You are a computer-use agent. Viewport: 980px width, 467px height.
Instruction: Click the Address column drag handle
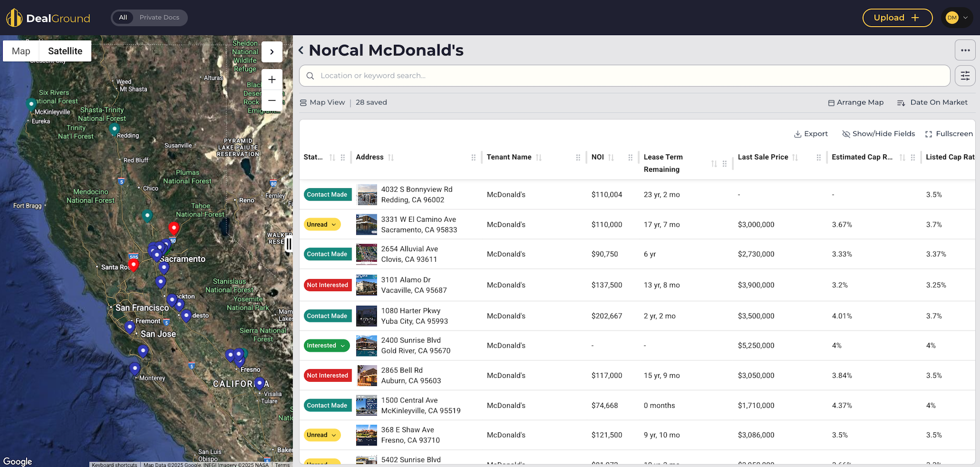coord(473,157)
